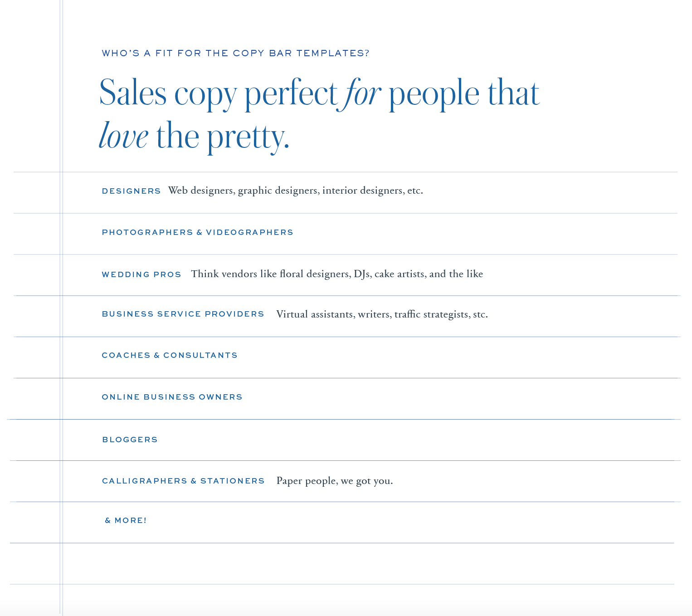Screen dimensions: 692x616
Task: Click the italic word 'for' in headline
Action: coord(362,93)
